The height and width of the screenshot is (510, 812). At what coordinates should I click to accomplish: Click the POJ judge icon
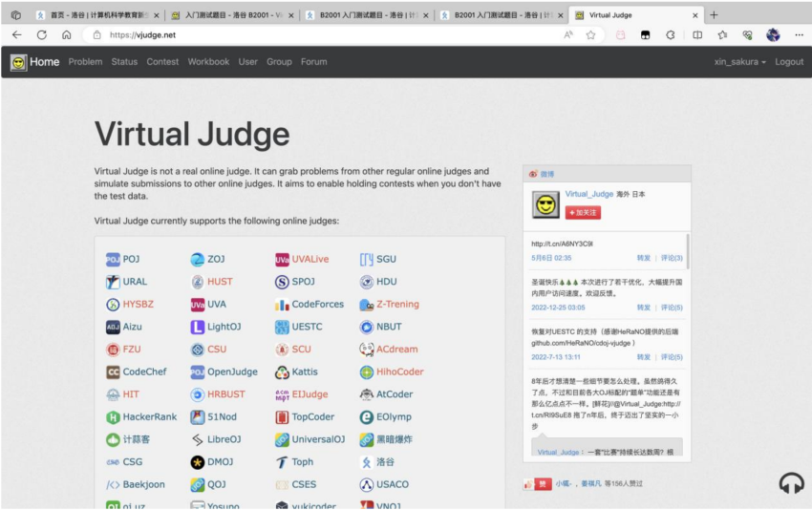[x=113, y=260]
